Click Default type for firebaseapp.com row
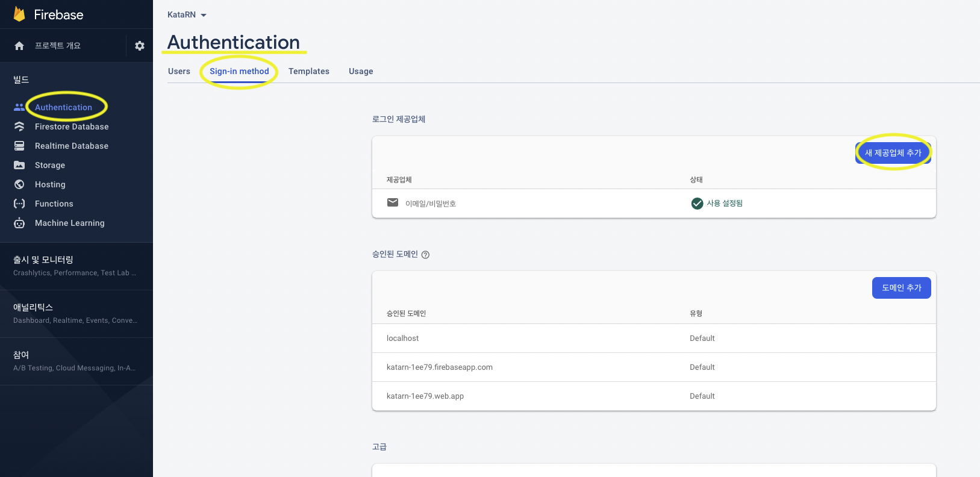 (x=702, y=367)
